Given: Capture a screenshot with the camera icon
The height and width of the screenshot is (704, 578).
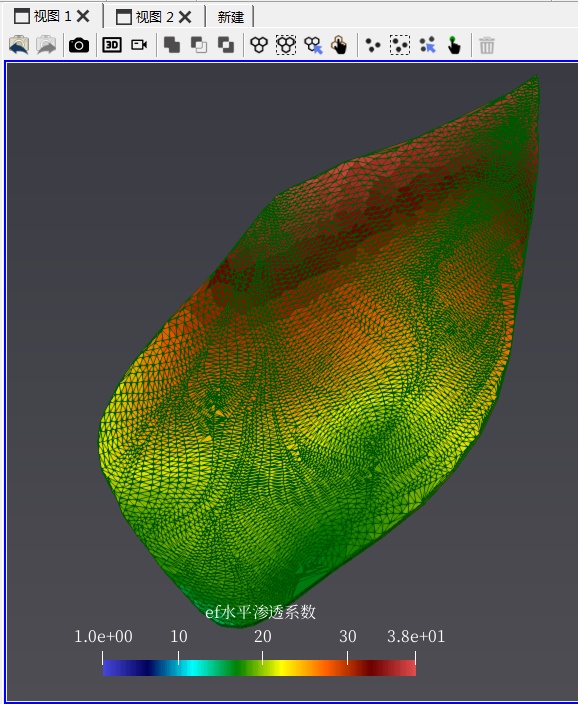Looking at the screenshot, I should coord(79,45).
